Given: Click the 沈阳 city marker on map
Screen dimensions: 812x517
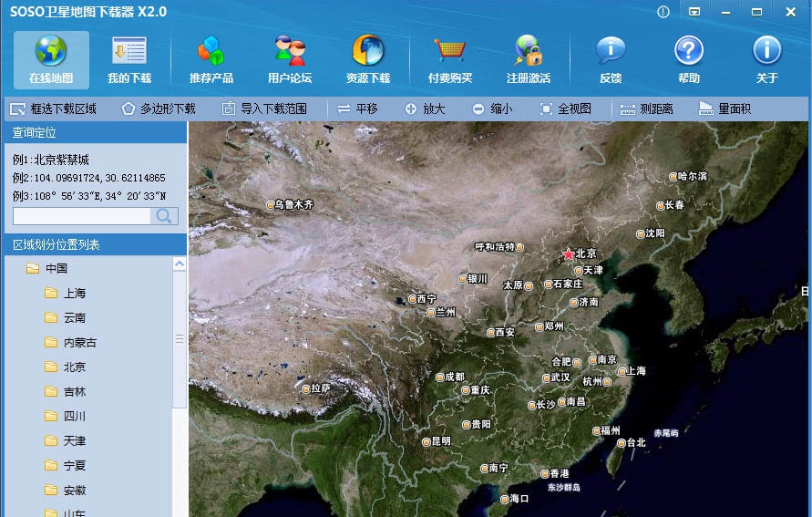Looking at the screenshot, I should pos(640,234).
